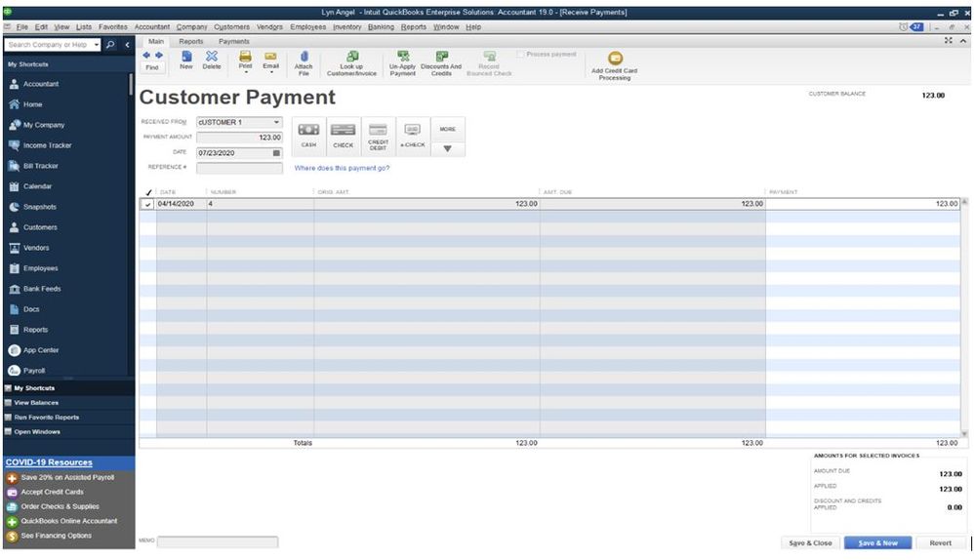974x560 pixels.
Task: Open the App Center shortcut
Action: pos(33,350)
